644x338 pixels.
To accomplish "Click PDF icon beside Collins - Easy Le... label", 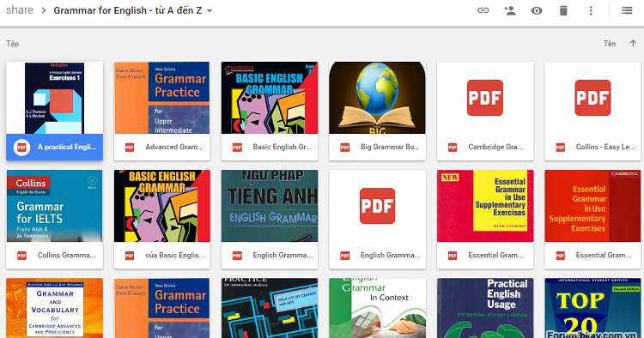I will (x=560, y=148).
